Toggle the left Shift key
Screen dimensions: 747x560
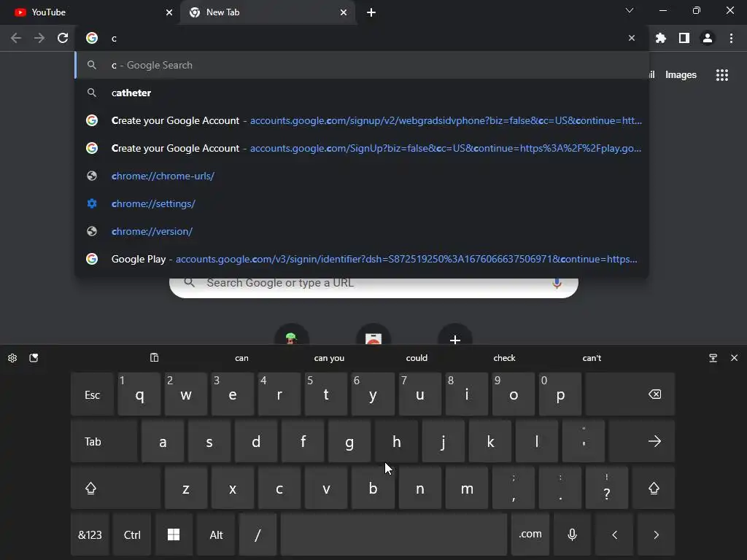[x=116, y=488]
